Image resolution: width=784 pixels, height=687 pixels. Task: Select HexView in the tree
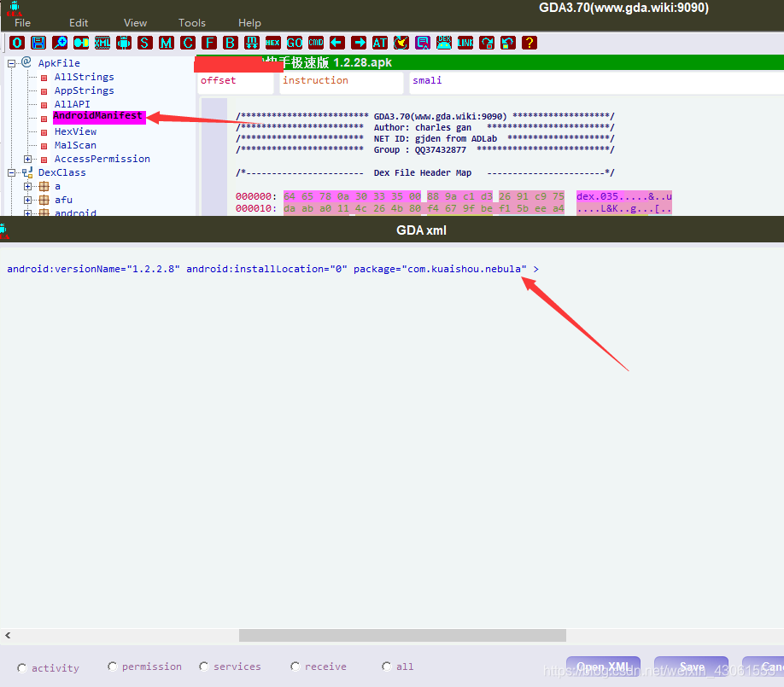click(x=75, y=131)
